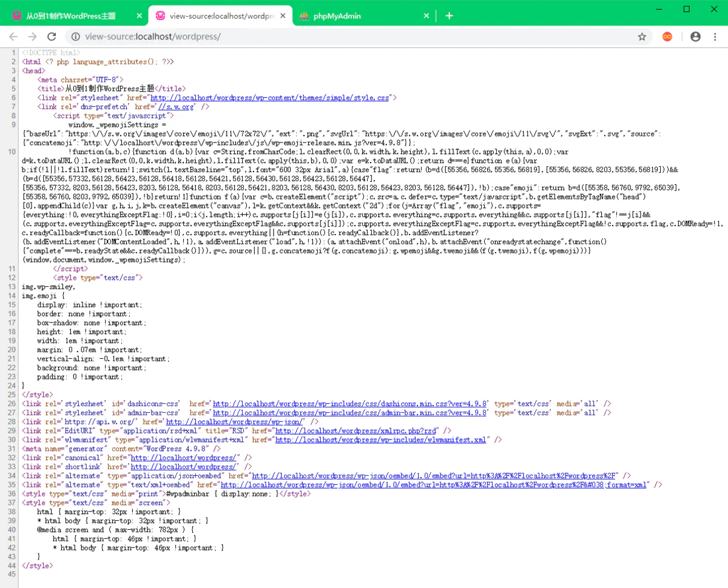Open the dashicons.min.css link
Screen dimensions: 728x588
tap(350, 404)
